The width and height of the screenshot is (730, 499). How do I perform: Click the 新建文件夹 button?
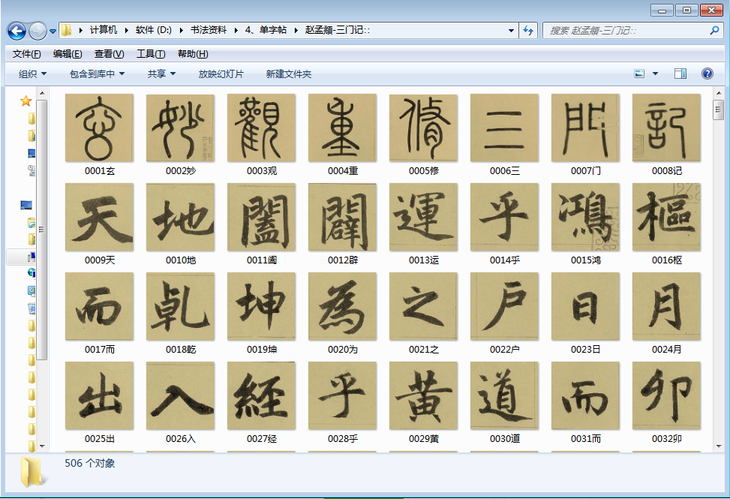click(x=288, y=74)
